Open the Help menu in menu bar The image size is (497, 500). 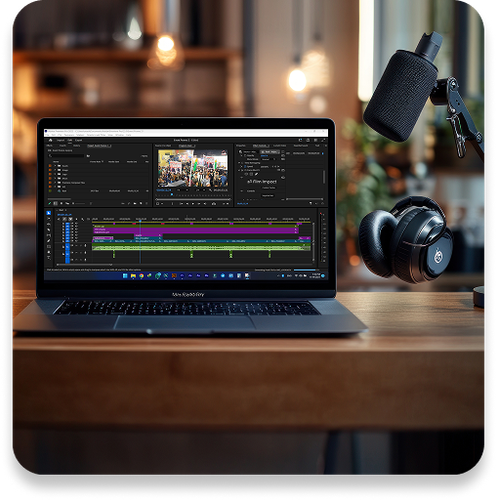128,135
